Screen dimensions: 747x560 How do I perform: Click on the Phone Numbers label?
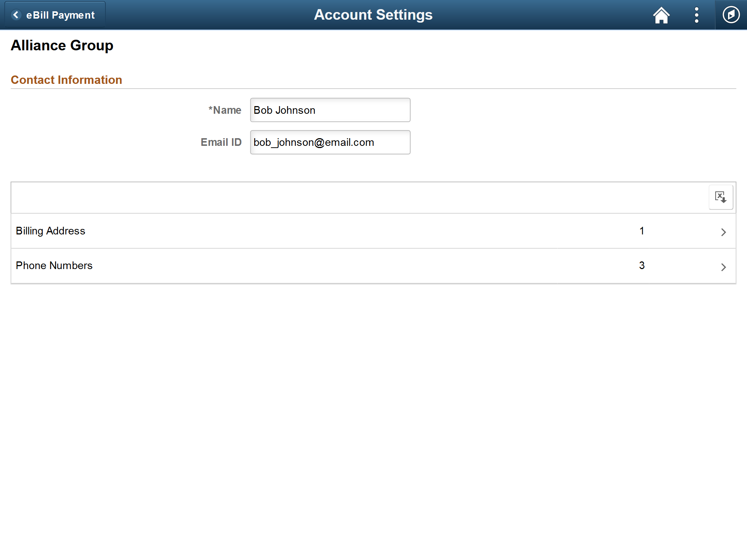(54, 265)
